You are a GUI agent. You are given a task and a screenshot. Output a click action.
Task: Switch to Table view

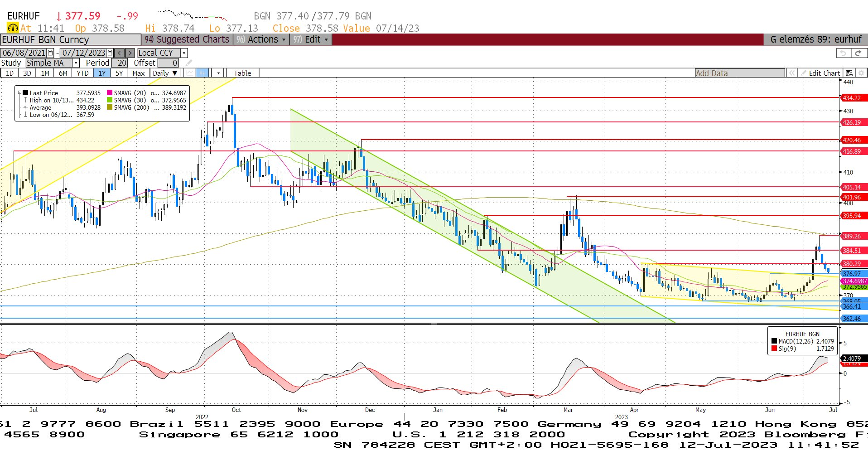click(x=242, y=73)
